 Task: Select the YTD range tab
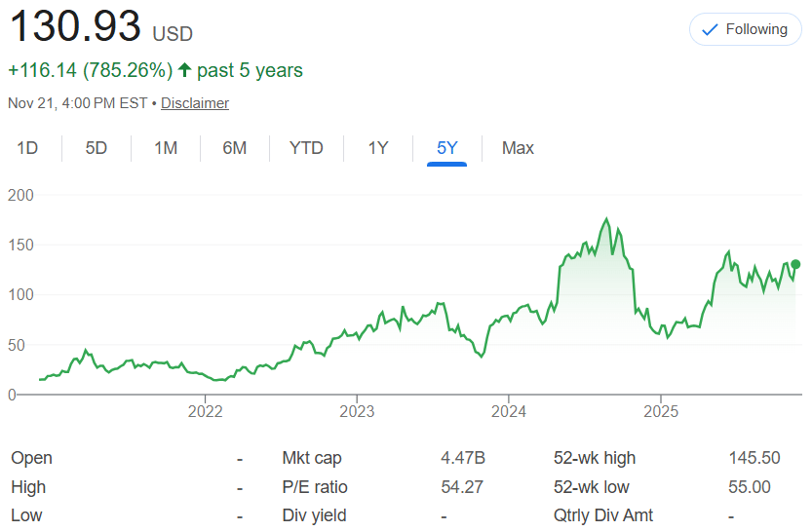point(306,148)
